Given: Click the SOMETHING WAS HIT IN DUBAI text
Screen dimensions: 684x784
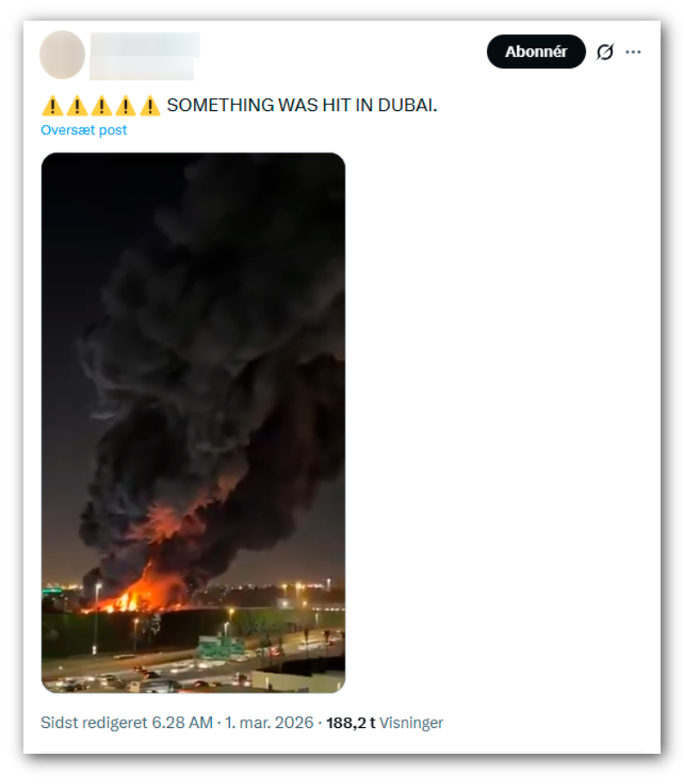Looking at the screenshot, I should (302, 105).
